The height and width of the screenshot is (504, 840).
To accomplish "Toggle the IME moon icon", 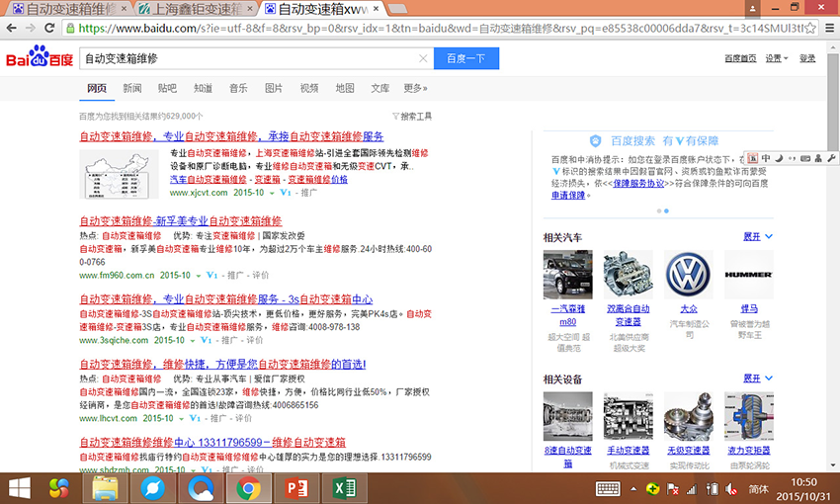I will pyautogui.click(x=779, y=158).
